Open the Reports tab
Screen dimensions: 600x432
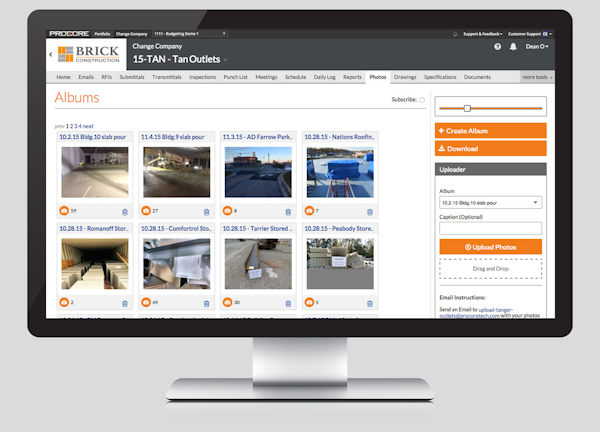[x=352, y=77]
